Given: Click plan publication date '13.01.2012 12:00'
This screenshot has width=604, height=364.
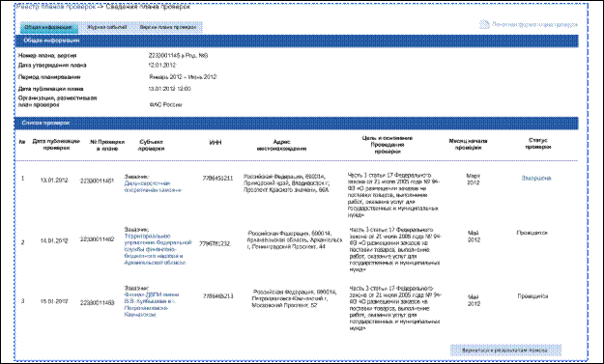Looking at the screenshot, I should tap(170, 89).
